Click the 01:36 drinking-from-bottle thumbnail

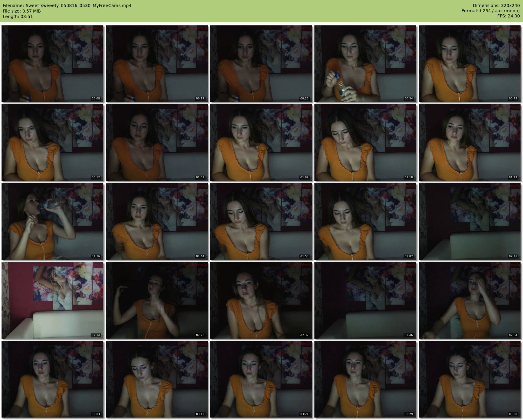[x=53, y=221]
